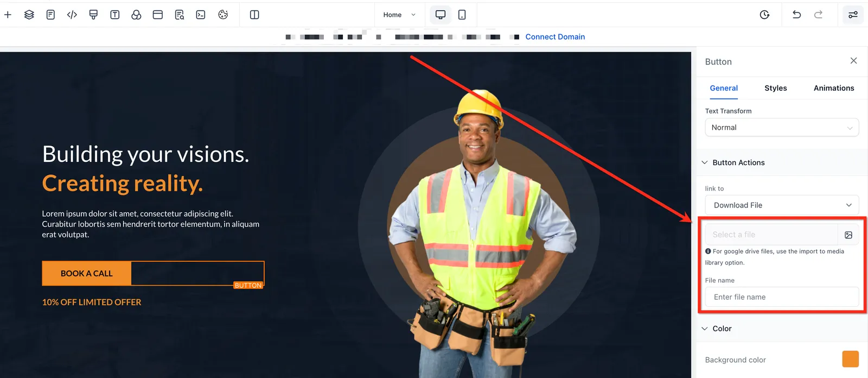Click the add element plus icon
The image size is (868, 378).
8,15
